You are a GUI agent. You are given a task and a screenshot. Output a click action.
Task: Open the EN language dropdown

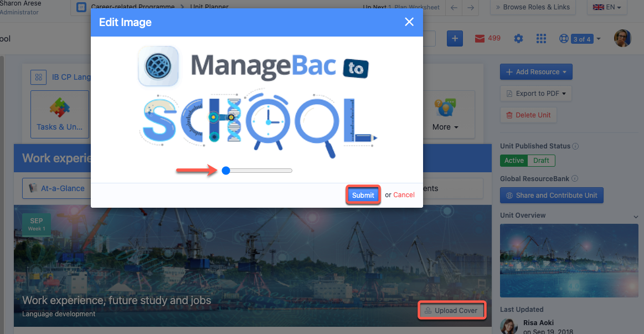[x=607, y=7]
